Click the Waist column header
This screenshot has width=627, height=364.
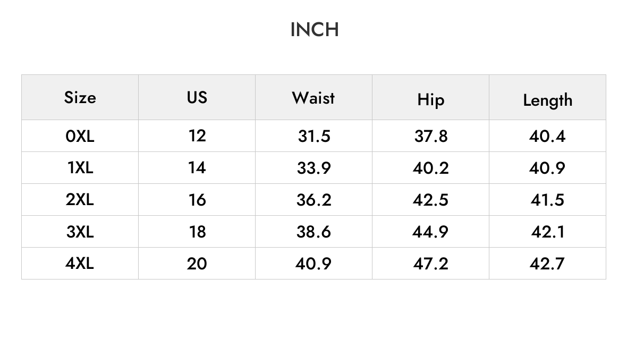[313, 97]
